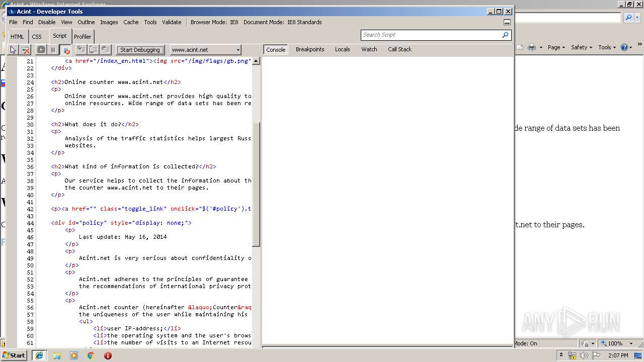
Task: Select the Console pane tab
Action: tap(276, 49)
